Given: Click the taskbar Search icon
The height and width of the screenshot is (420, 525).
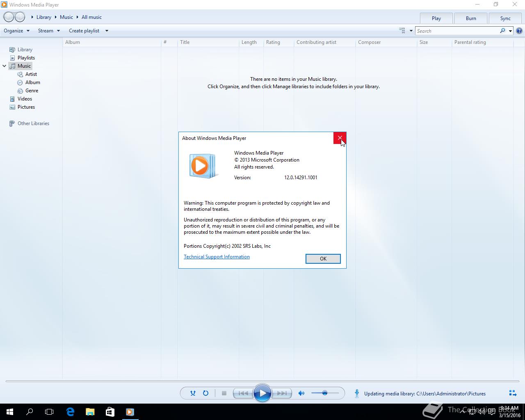Looking at the screenshot, I should point(30,412).
